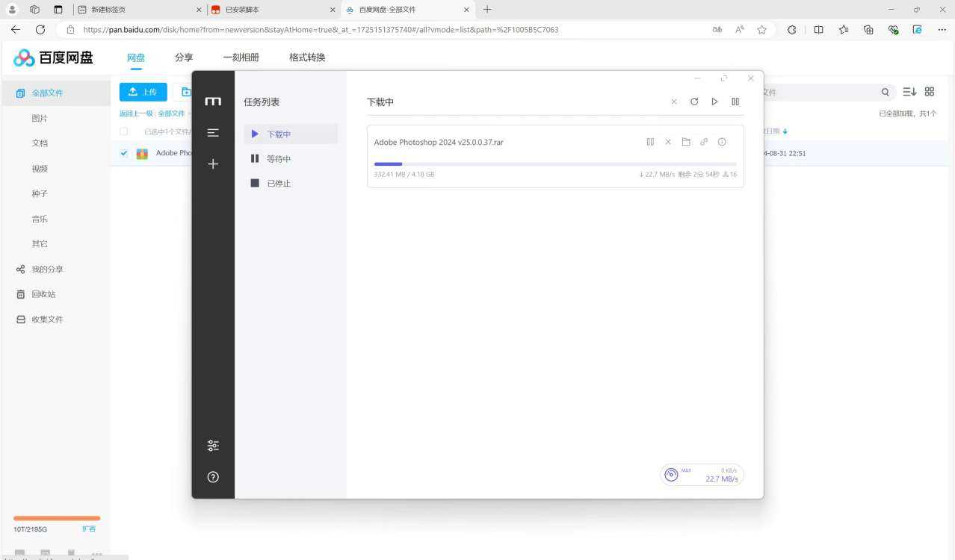Open 文档 category in sidebar
The width and height of the screenshot is (955, 560).
click(x=40, y=143)
